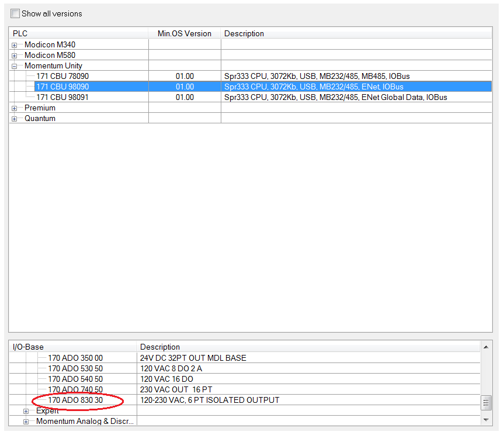Expand the Modicon M580 tree node
This screenshot has height=435, width=504.
tap(14, 56)
